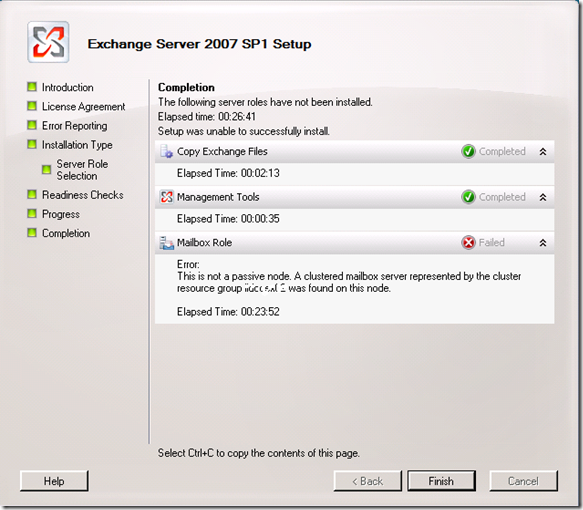Collapse the Mailbox Role error details
Image resolution: width=583 pixels, height=510 pixels.
pyautogui.click(x=543, y=243)
